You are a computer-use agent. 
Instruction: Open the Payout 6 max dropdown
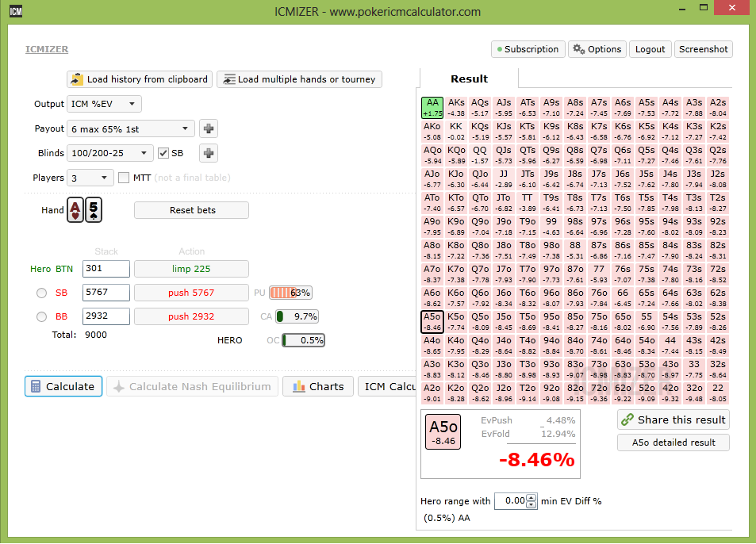click(131, 129)
